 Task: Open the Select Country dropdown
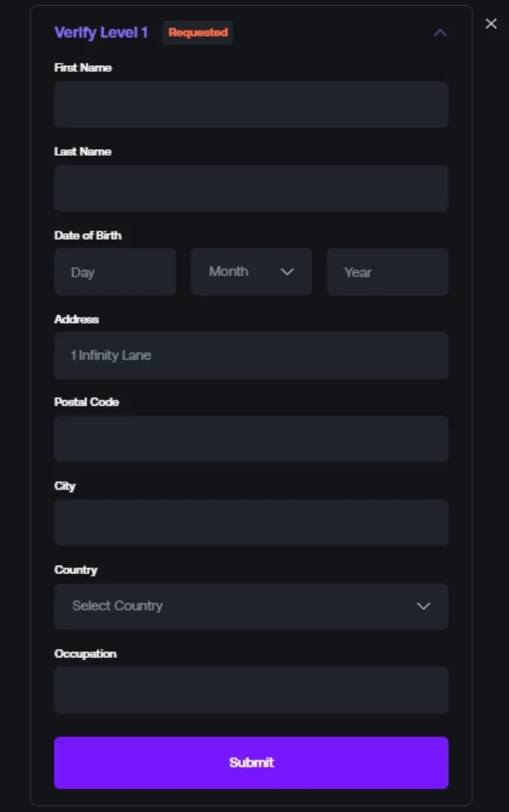pos(250,606)
